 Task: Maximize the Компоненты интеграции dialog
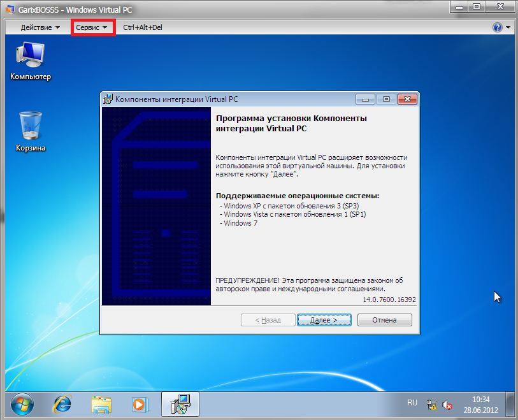386,99
